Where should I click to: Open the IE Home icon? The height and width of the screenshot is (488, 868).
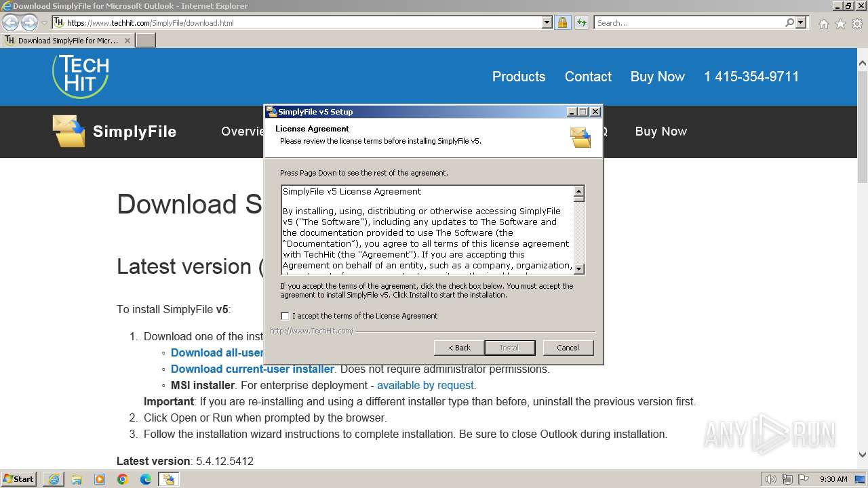[823, 24]
